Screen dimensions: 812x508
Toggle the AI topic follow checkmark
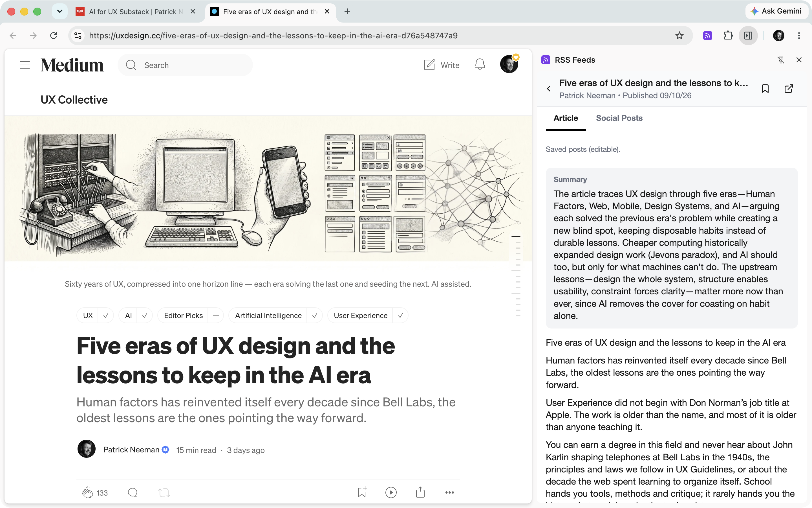145,316
